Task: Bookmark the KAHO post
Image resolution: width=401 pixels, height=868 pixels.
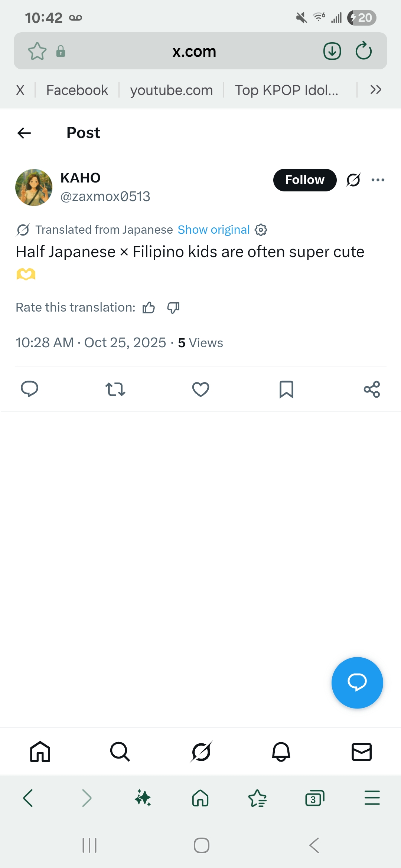Action: (x=286, y=389)
